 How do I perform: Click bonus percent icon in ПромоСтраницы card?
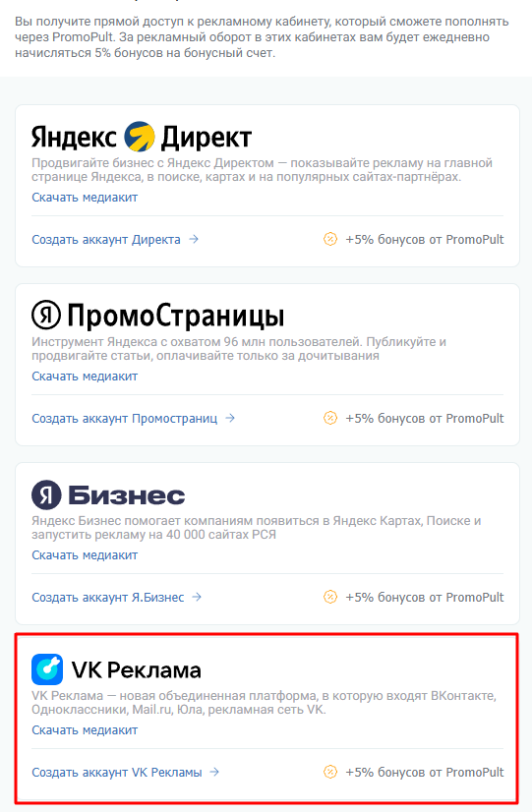click(x=330, y=418)
